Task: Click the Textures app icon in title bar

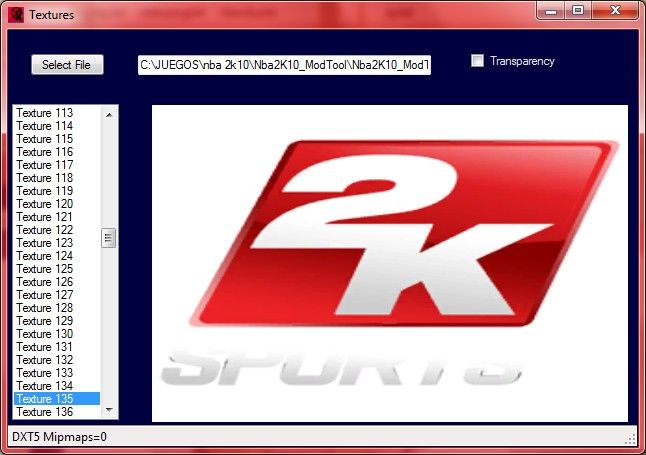Action: coord(16,14)
